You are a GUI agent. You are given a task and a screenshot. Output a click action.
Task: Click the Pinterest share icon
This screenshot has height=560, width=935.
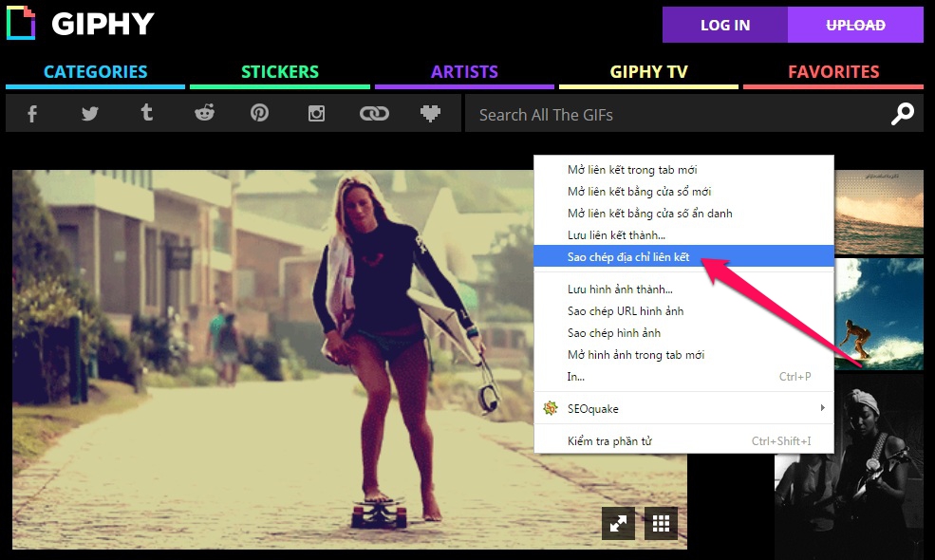coord(259,114)
